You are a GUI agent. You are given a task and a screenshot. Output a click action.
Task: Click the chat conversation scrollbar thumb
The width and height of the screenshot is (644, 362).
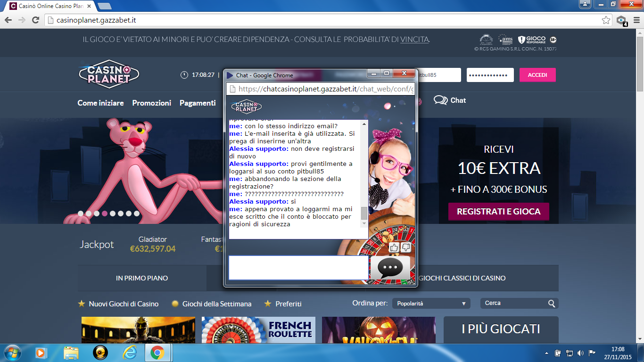[x=364, y=213]
